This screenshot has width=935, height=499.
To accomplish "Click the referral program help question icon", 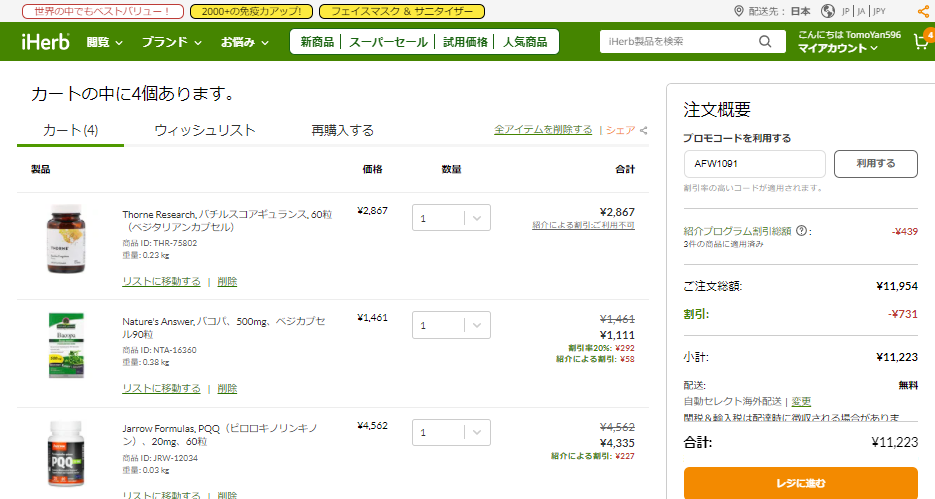I will coord(801,231).
